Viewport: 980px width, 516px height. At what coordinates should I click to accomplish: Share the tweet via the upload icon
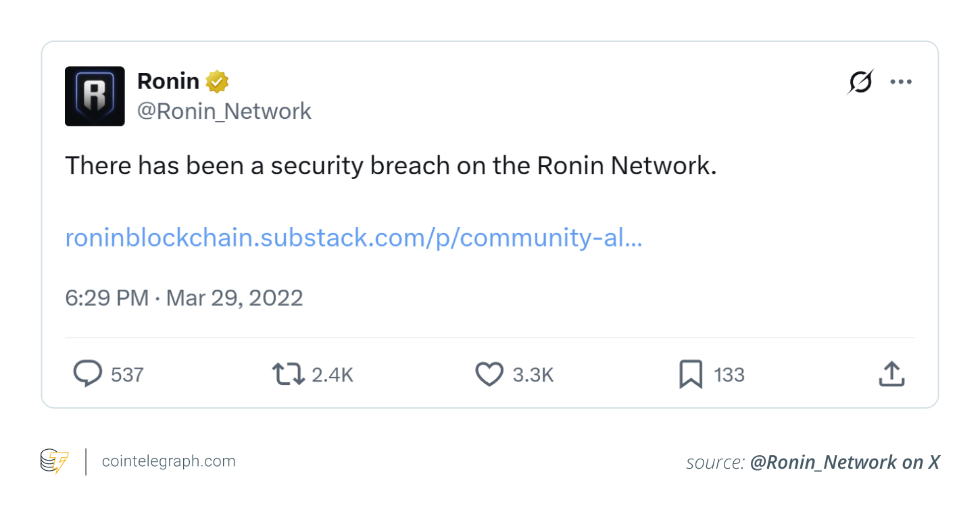(891, 373)
